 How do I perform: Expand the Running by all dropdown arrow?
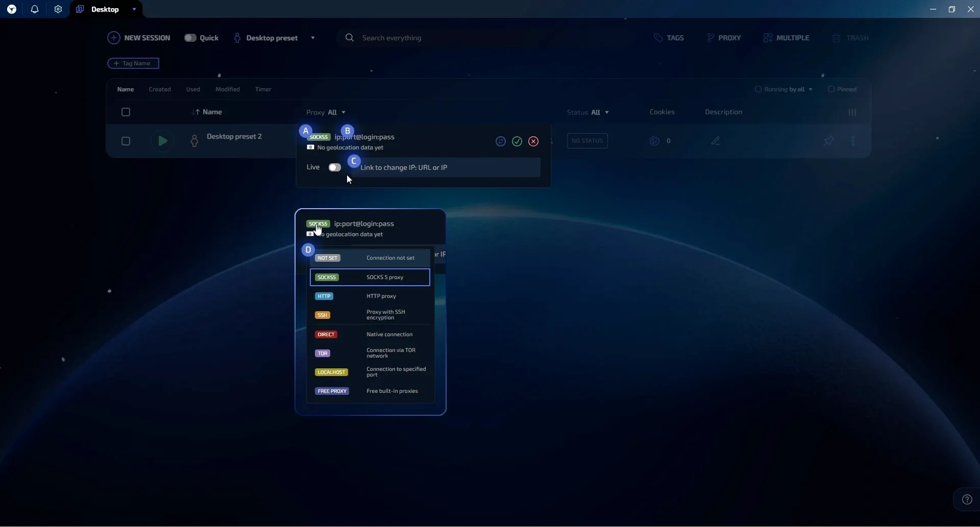coord(811,89)
